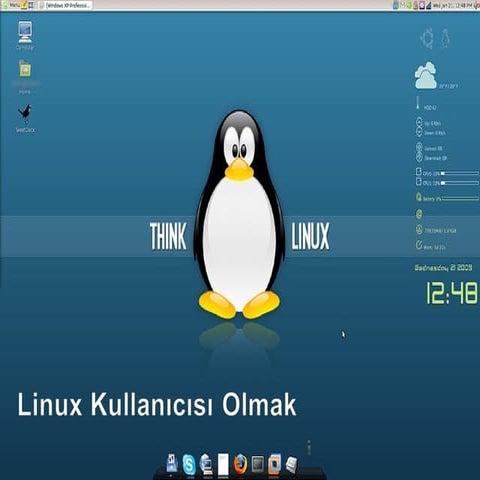Screen dimensions: 480x480
Task: Open the leftmost dock icon
Action: point(172,463)
